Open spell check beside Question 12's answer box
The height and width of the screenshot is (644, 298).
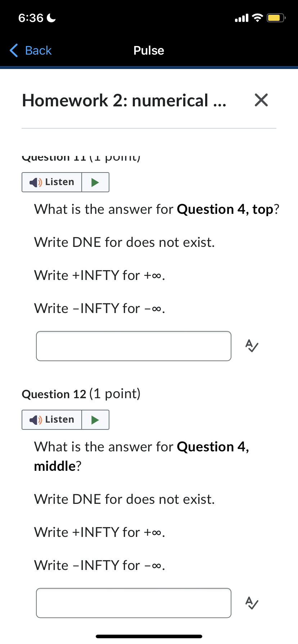pyautogui.click(x=251, y=603)
